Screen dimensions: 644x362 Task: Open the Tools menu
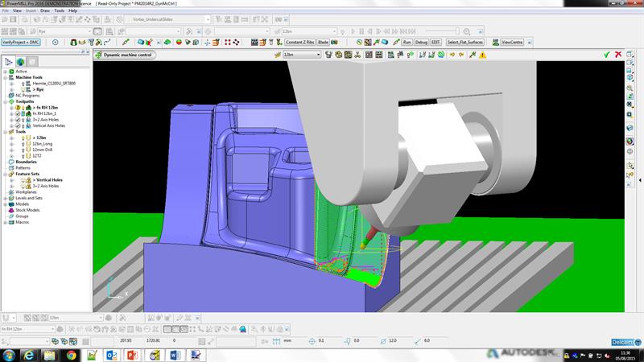[59, 10]
